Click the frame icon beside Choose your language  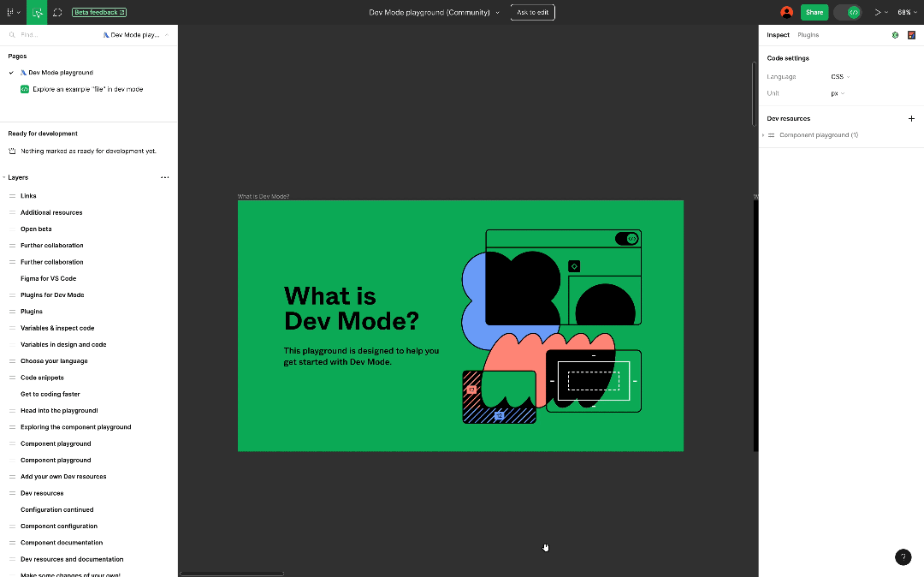point(12,360)
